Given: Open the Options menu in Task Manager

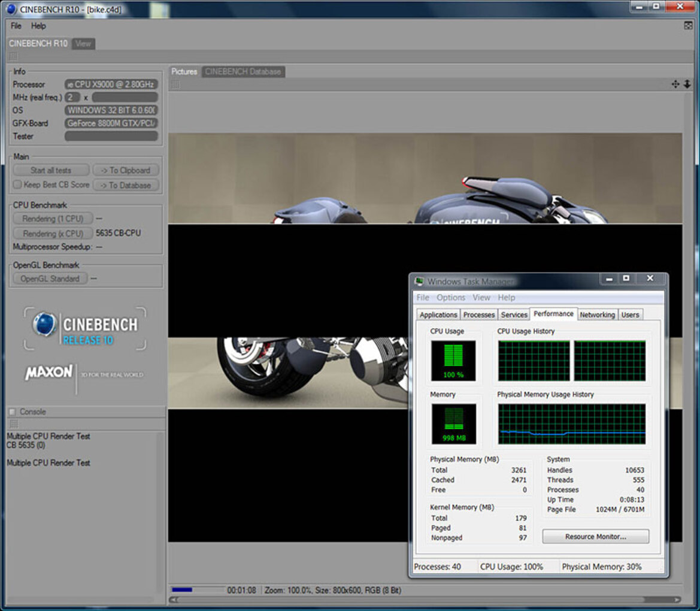Looking at the screenshot, I should click(x=451, y=297).
